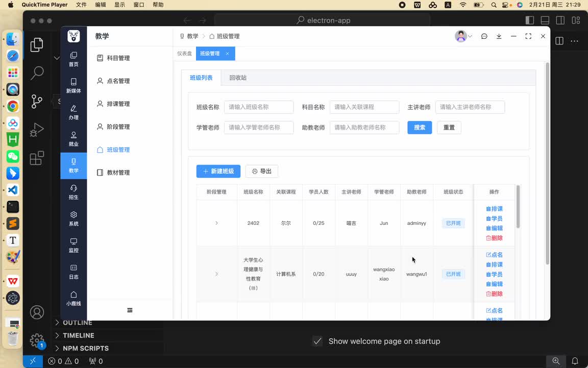Click VS Code remote window status icon
Image resolution: width=588 pixels, height=368 pixels.
[x=33, y=361]
